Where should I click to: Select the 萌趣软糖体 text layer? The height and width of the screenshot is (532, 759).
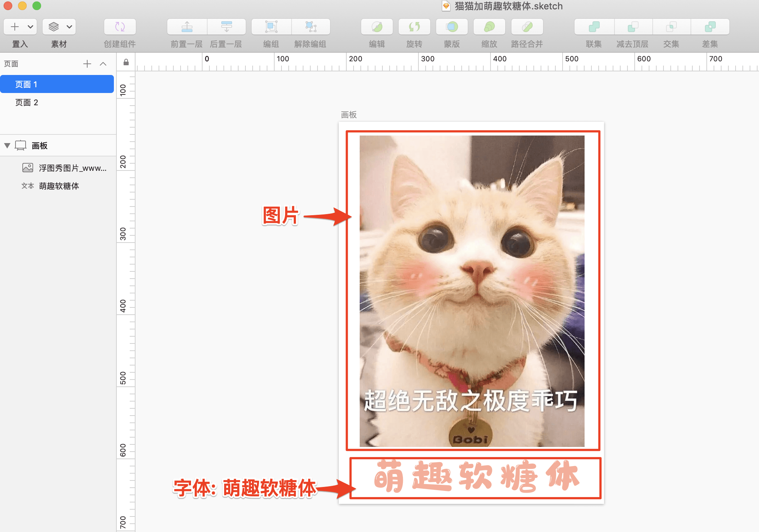tap(58, 186)
